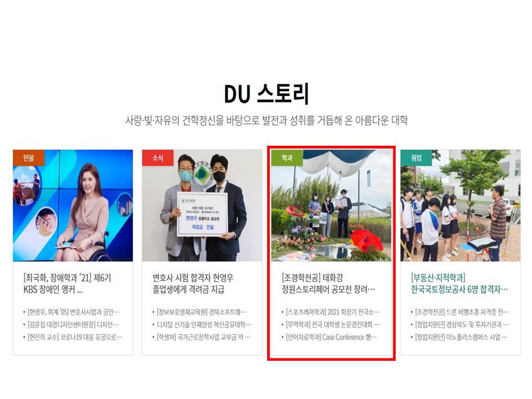The width and height of the screenshot is (532, 399).
Task: Open headline 변호사 시험 합격자 현영우
Action: [x=193, y=284]
